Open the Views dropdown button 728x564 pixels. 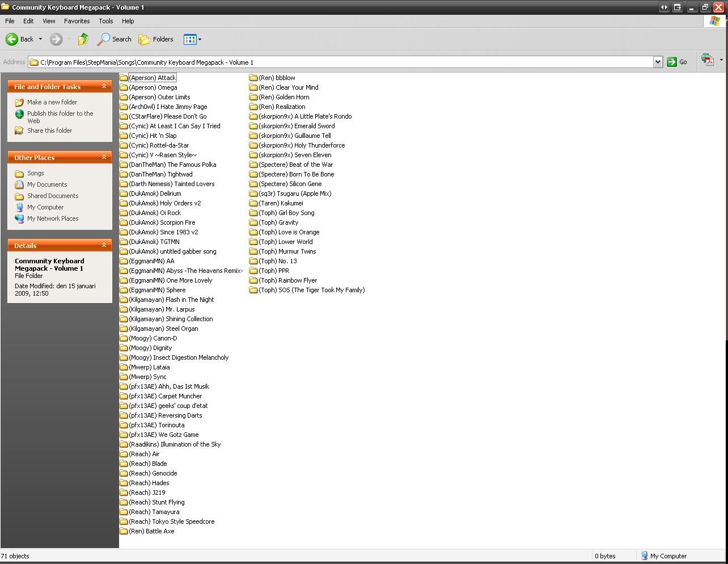(192, 39)
